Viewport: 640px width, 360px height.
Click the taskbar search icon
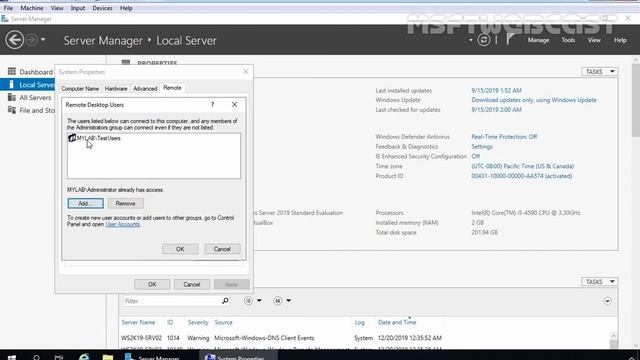36,357
